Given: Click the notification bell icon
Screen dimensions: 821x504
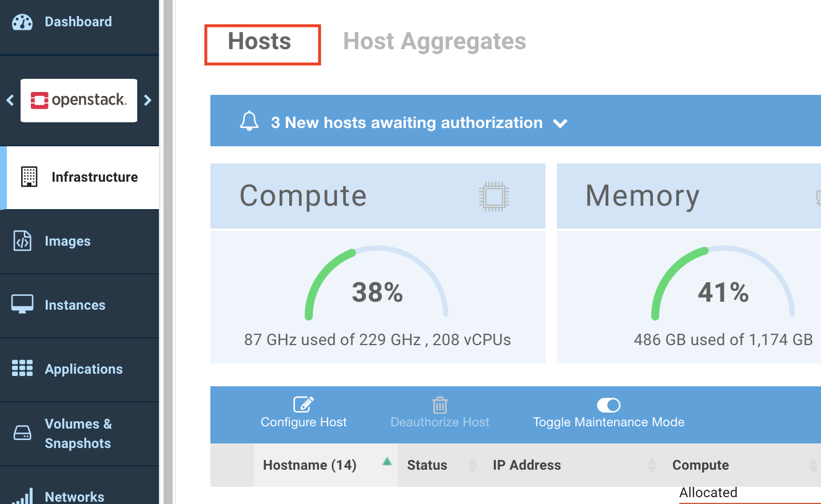Looking at the screenshot, I should coord(249,121).
